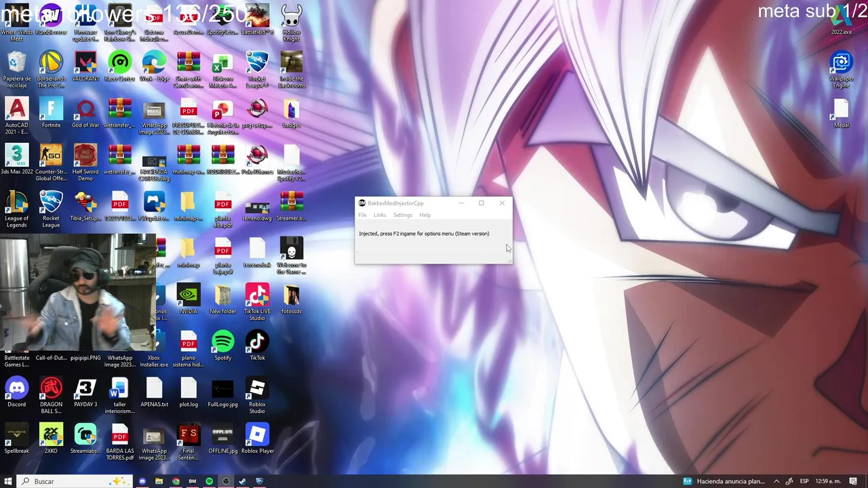The width and height of the screenshot is (868, 488).
Task: Open BakkesMod from the taskbar
Action: 193,481
